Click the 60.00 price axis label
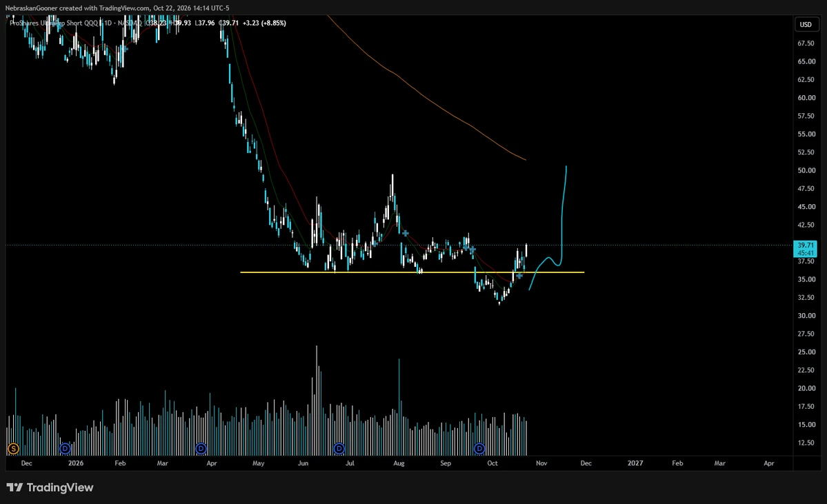This screenshot has width=827, height=504. click(806, 97)
